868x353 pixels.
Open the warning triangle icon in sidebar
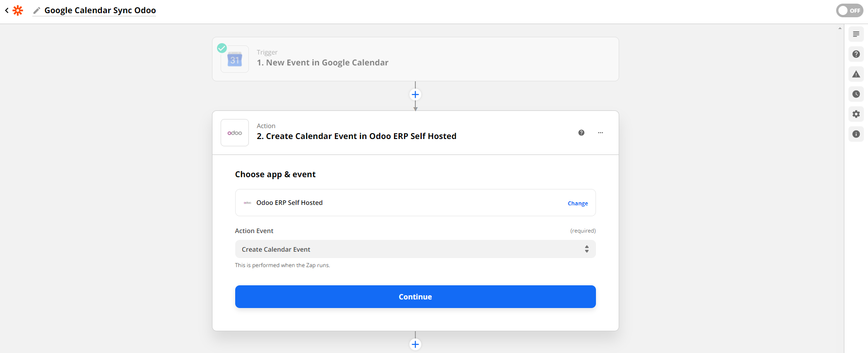click(856, 74)
